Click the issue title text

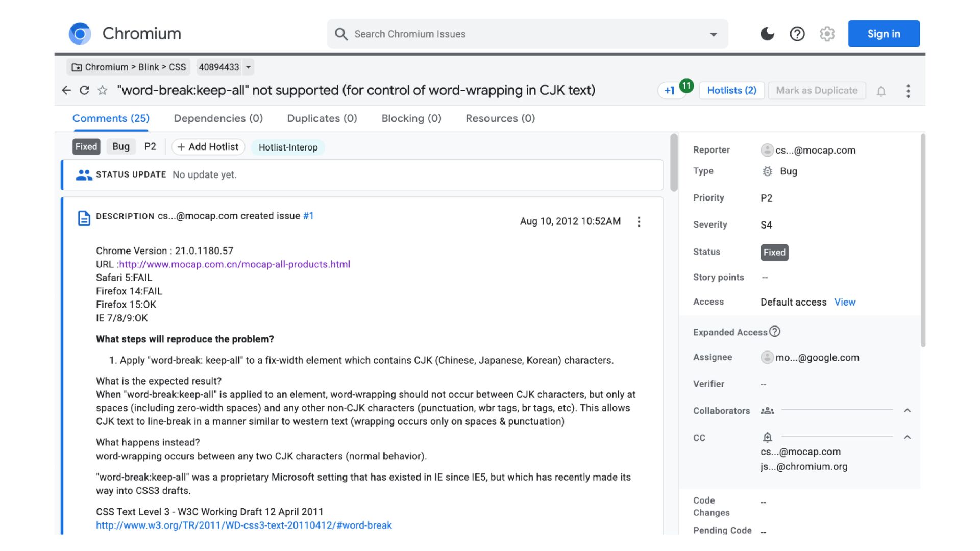coord(356,90)
